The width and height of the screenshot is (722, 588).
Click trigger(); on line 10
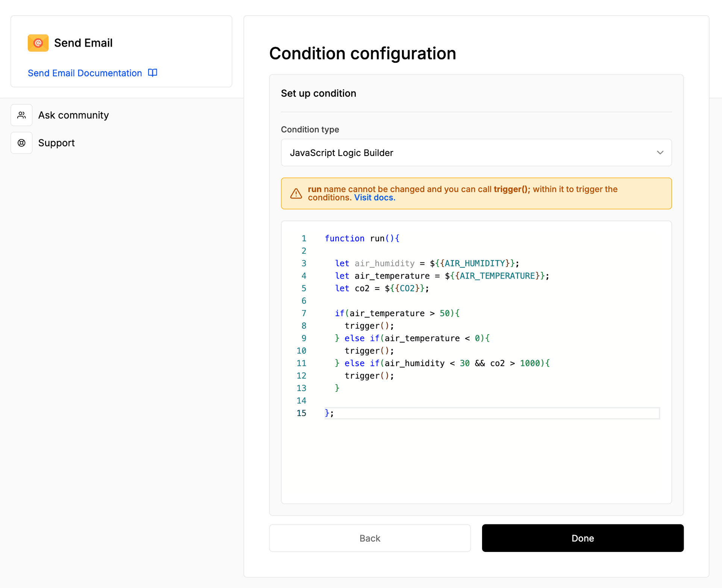coord(369,351)
